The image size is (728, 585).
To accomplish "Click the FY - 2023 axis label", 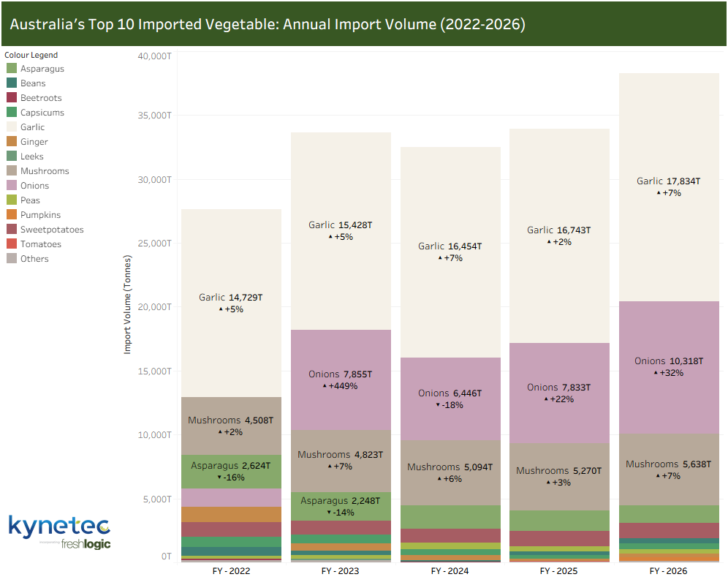I will click(341, 571).
